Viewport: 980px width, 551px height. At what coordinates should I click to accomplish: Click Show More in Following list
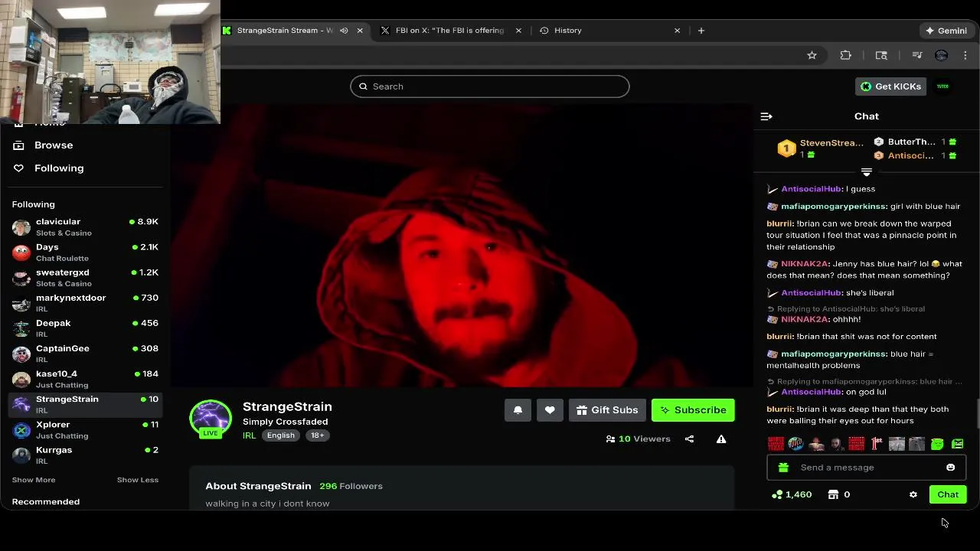(x=34, y=480)
